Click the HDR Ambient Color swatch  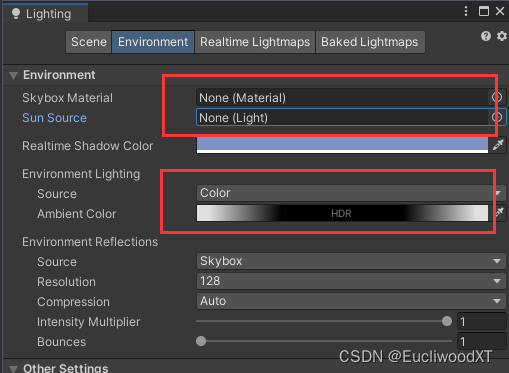tap(342, 213)
